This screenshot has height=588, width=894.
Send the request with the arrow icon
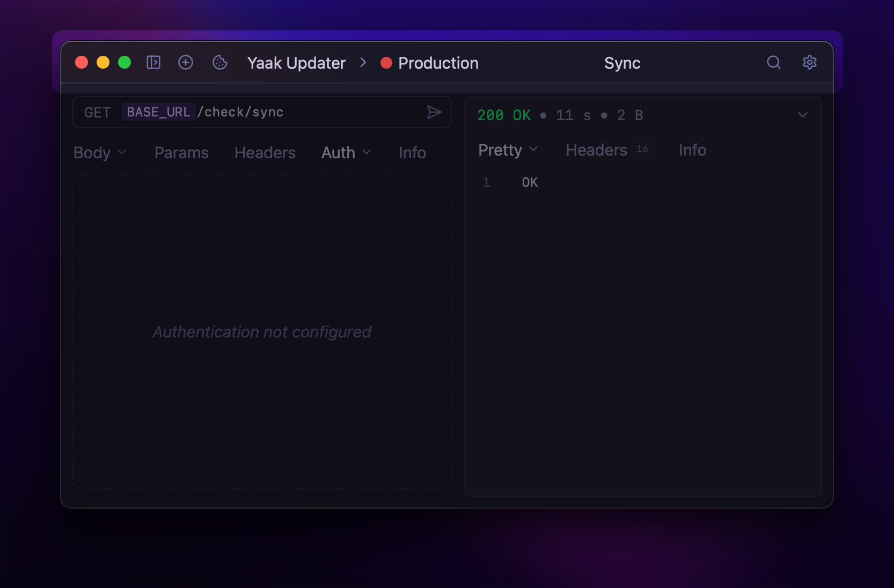coord(434,112)
